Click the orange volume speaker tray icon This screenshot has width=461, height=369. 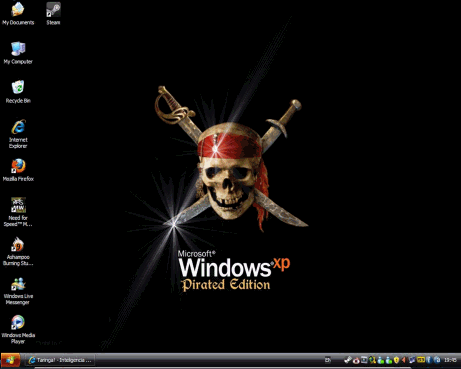pyautogui.click(x=404, y=360)
